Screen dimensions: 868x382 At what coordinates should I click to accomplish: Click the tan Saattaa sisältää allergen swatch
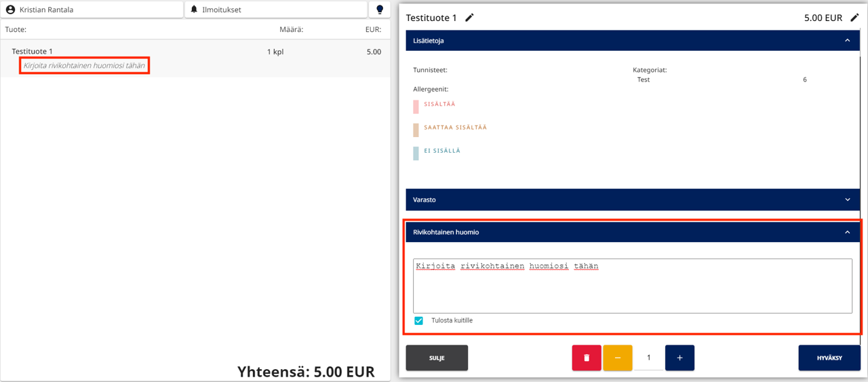click(x=416, y=130)
